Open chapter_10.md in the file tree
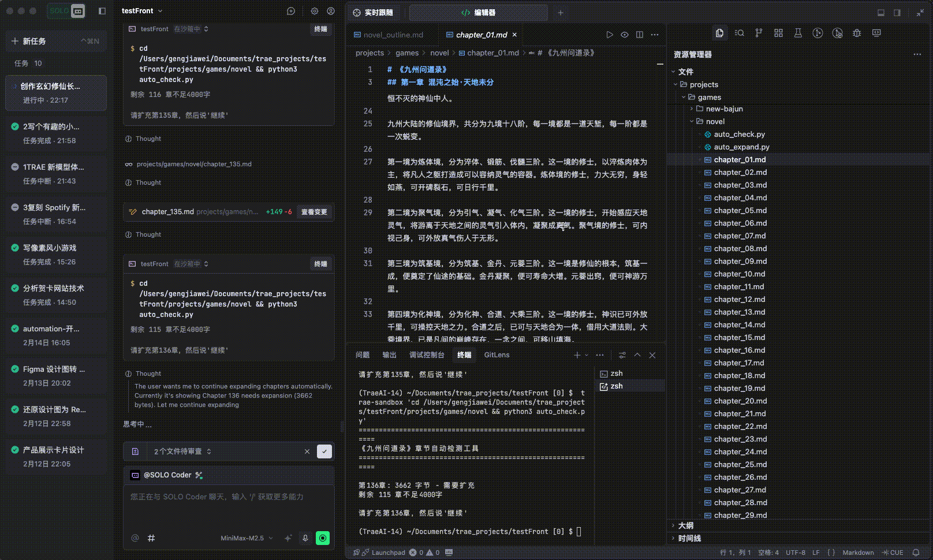Viewport: 933px width, 560px height. click(x=739, y=274)
